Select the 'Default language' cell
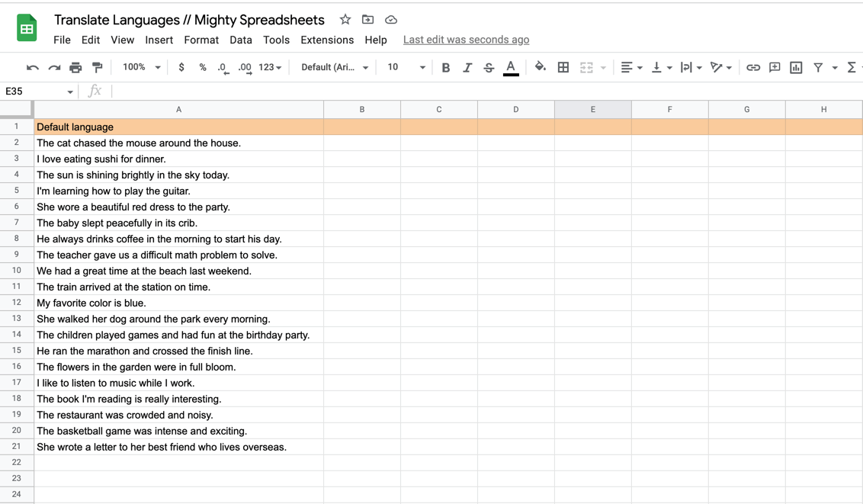863x504 pixels. pyautogui.click(x=179, y=127)
